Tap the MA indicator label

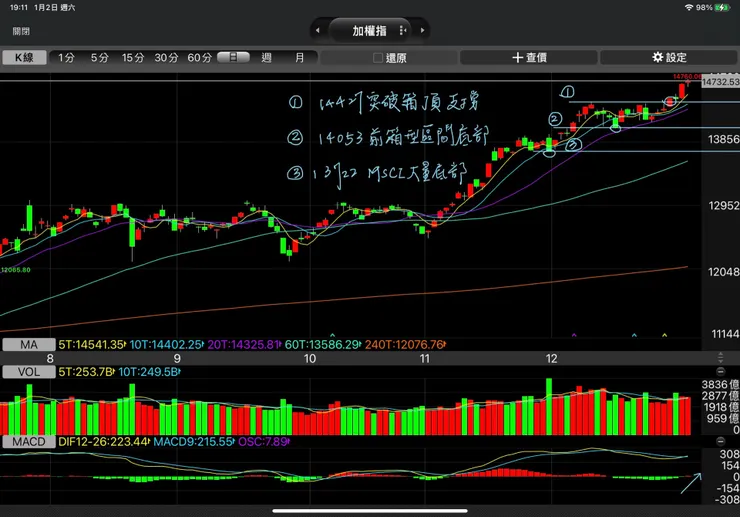pyautogui.click(x=29, y=345)
